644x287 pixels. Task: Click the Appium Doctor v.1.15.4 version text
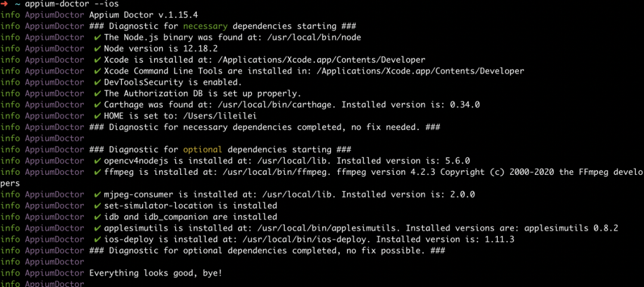pos(143,15)
